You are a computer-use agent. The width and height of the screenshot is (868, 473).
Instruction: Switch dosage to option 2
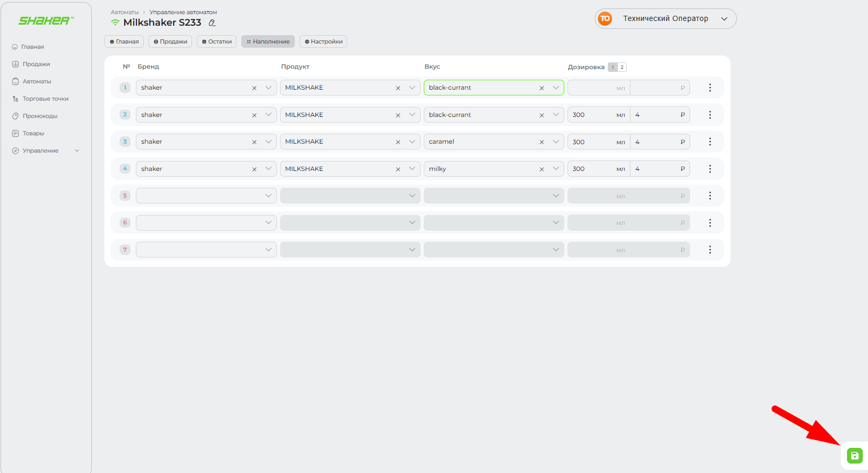622,67
